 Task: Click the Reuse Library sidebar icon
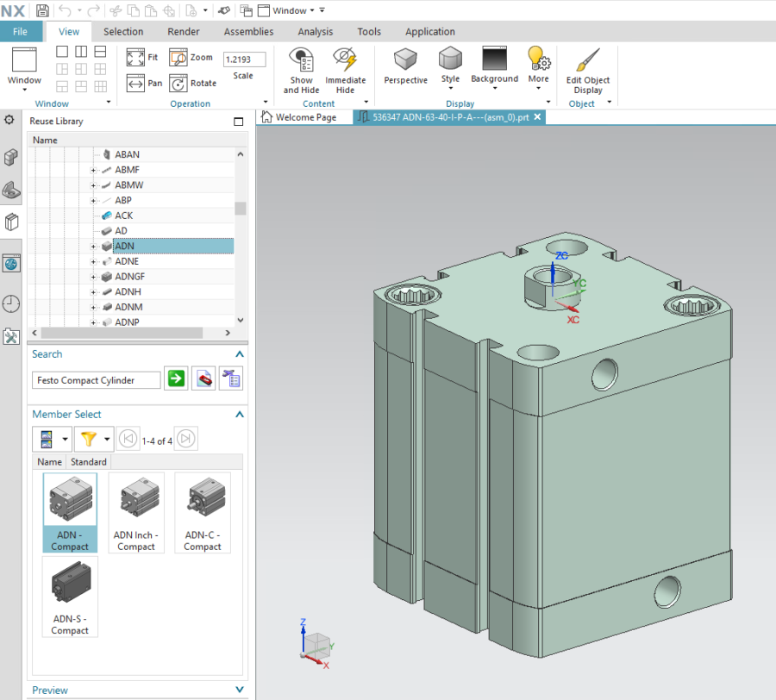(12, 263)
